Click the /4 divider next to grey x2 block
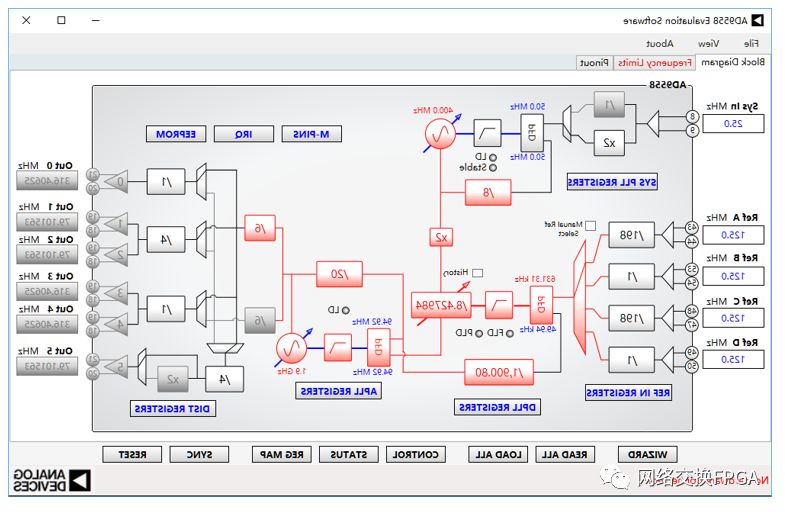785x512 pixels. 225,379
